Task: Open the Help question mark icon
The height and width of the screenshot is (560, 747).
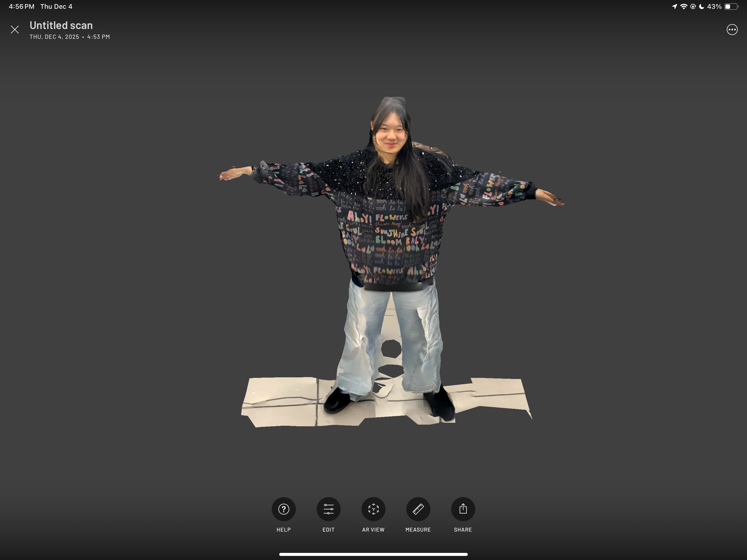Action: coord(283,509)
